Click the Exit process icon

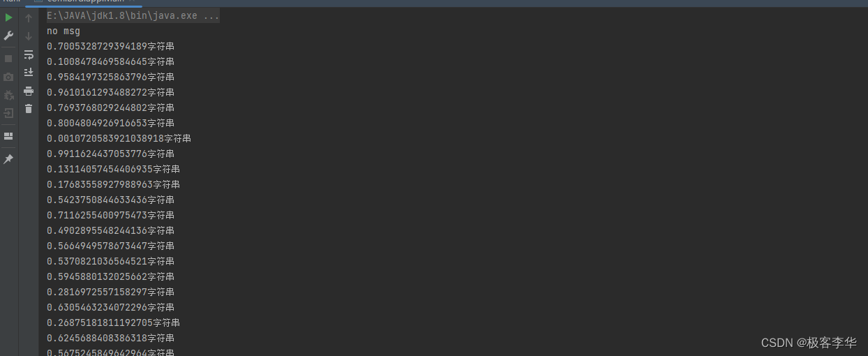[x=8, y=113]
